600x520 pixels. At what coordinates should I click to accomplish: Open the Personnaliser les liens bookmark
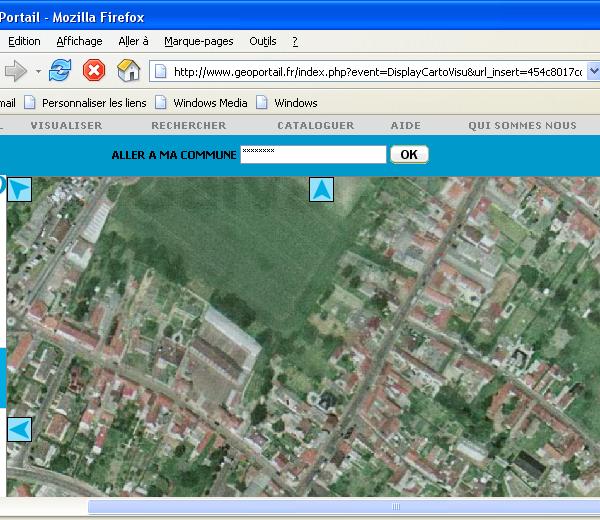click(x=94, y=103)
